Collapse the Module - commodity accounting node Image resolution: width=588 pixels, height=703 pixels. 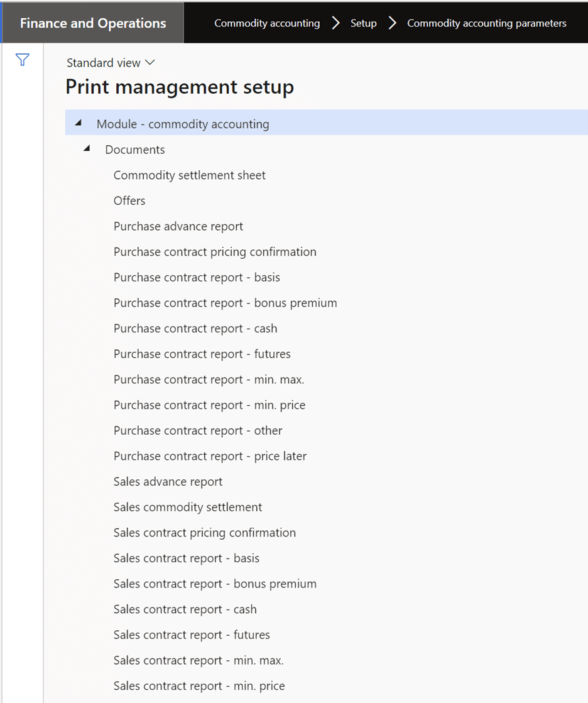click(x=78, y=123)
